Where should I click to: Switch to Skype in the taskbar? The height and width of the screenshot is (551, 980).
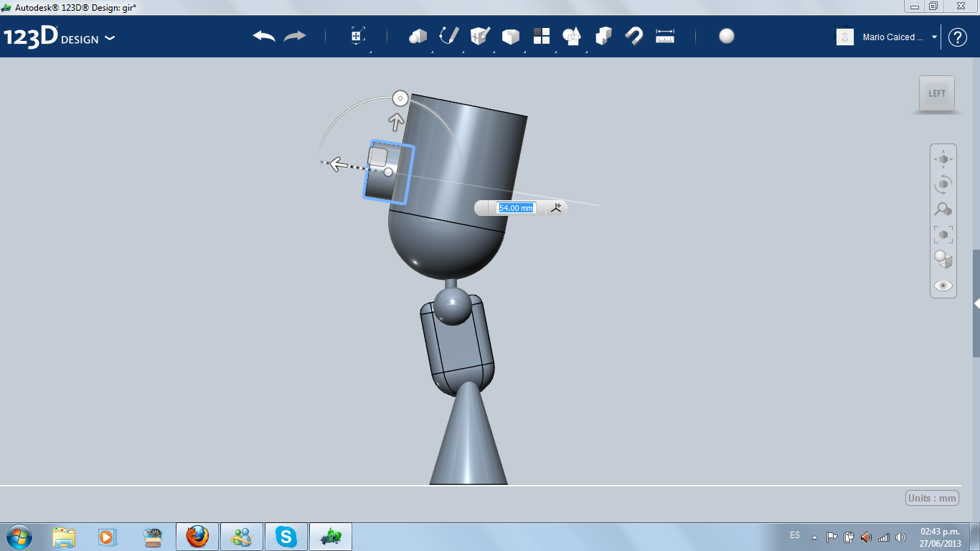(286, 537)
